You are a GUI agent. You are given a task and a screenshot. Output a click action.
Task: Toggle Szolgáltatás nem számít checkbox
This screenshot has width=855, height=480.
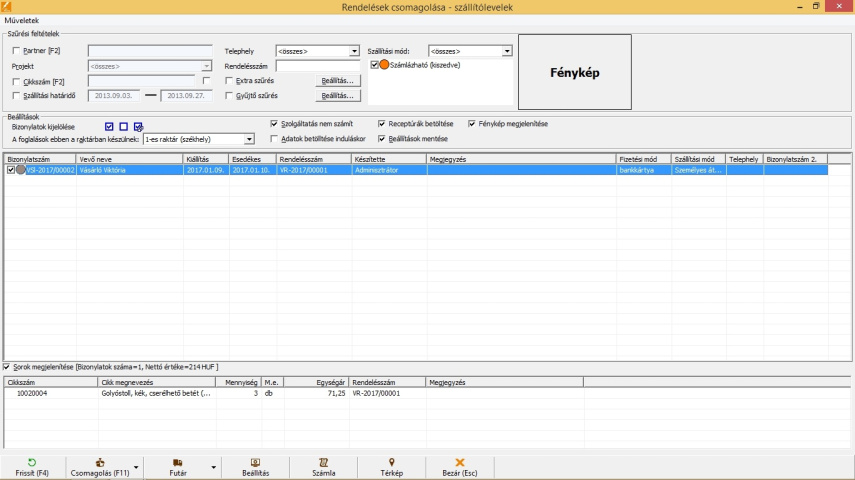click(x=274, y=124)
